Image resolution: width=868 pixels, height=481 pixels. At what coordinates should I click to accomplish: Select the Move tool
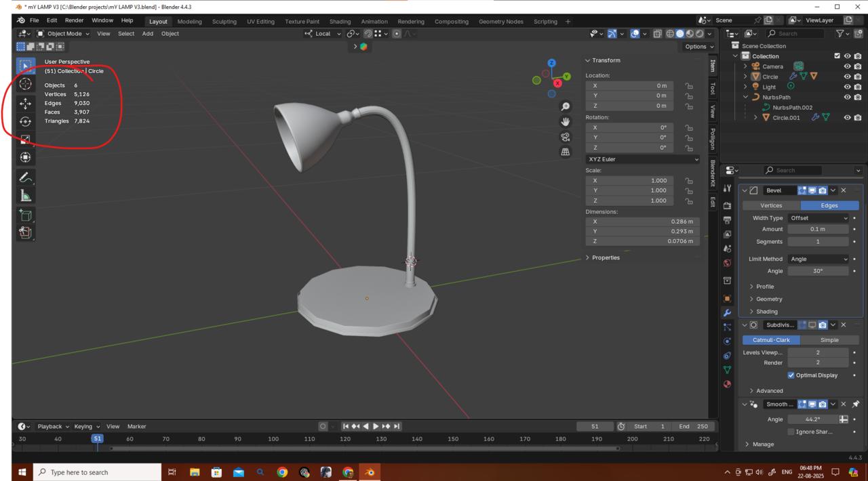pos(25,104)
